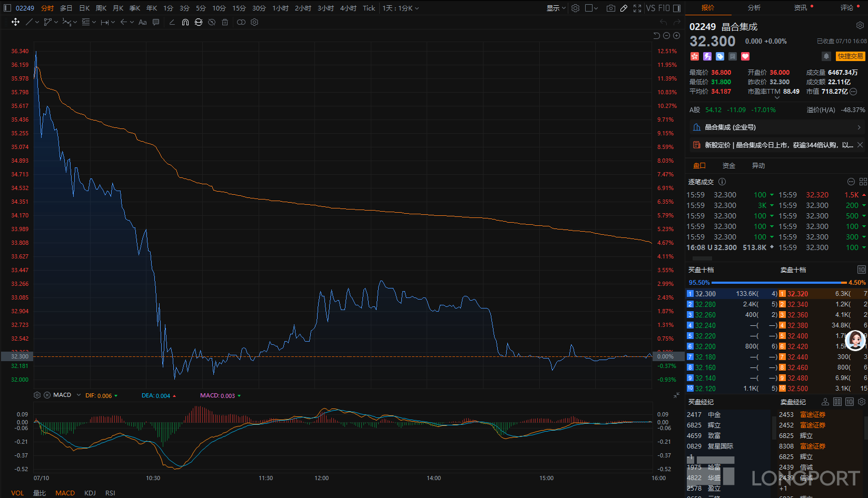This screenshot has height=498, width=868.
Task: Click the 快捷交易 quick trade button
Action: click(850, 56)
